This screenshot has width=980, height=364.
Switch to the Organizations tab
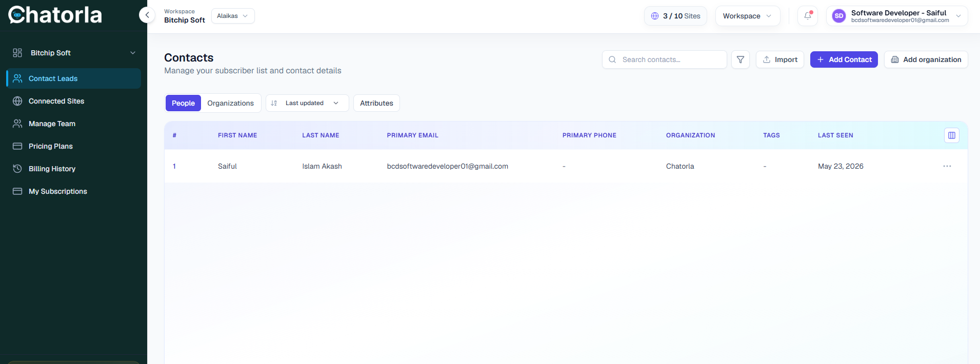pyautogui.click(x=230, y=103)
